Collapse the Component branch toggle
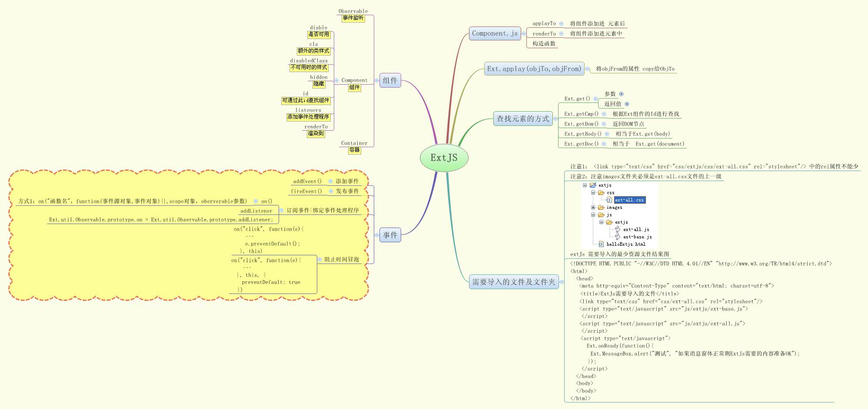 pyautogui.click(x=336, y=80)
